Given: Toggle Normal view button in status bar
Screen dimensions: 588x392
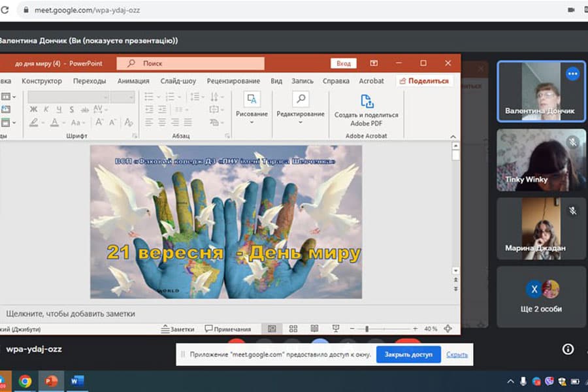Looking at the screenshot, I should (272, 329).
